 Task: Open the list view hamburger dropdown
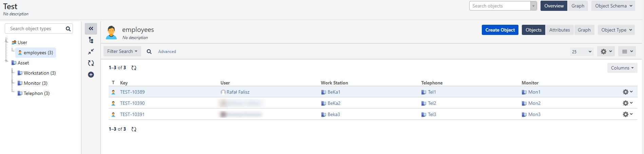627,52
